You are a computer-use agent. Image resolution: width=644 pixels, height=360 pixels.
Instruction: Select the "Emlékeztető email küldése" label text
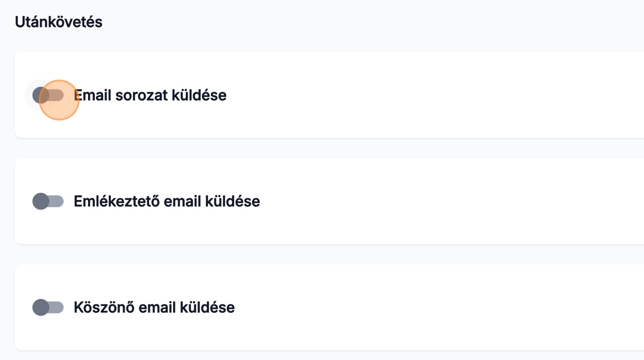coord(167,202)
